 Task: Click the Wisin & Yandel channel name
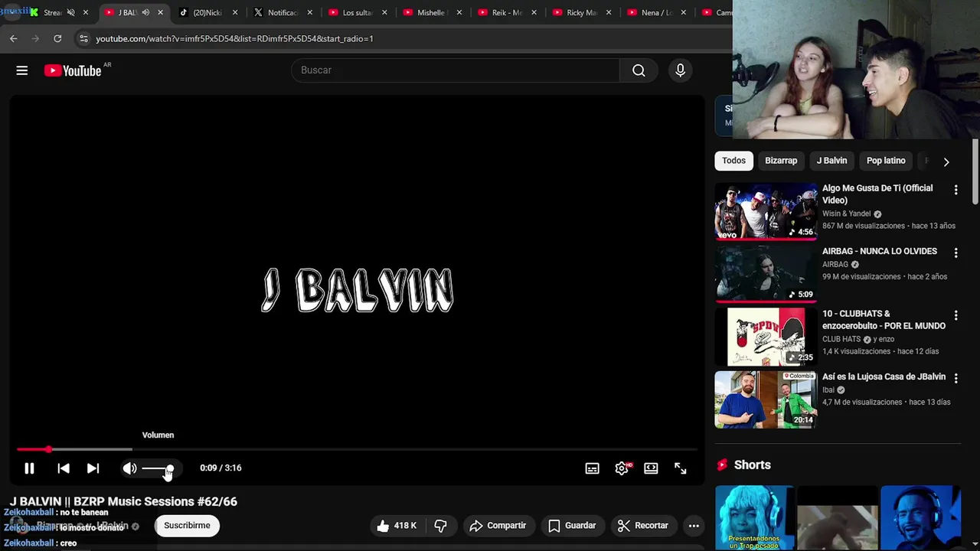[x=847, y=214]
